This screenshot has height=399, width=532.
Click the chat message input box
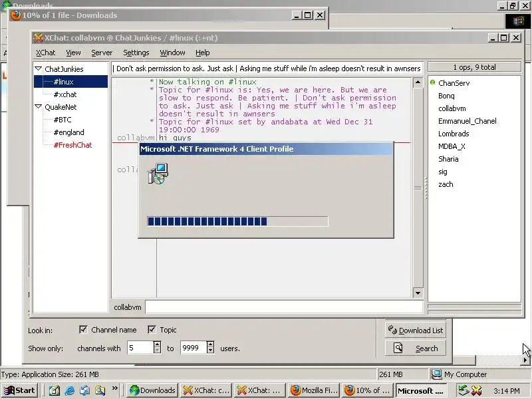click(284, 307)
